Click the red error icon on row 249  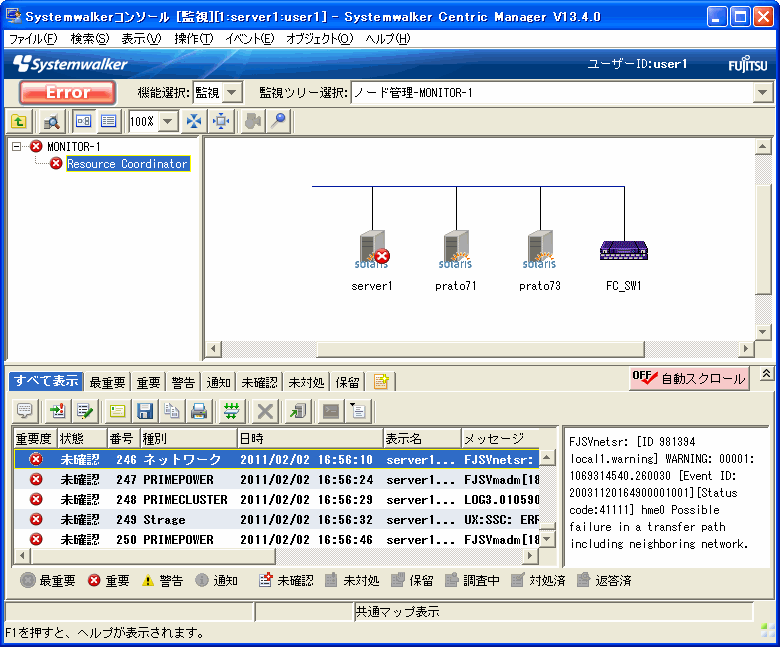(35, 519)
